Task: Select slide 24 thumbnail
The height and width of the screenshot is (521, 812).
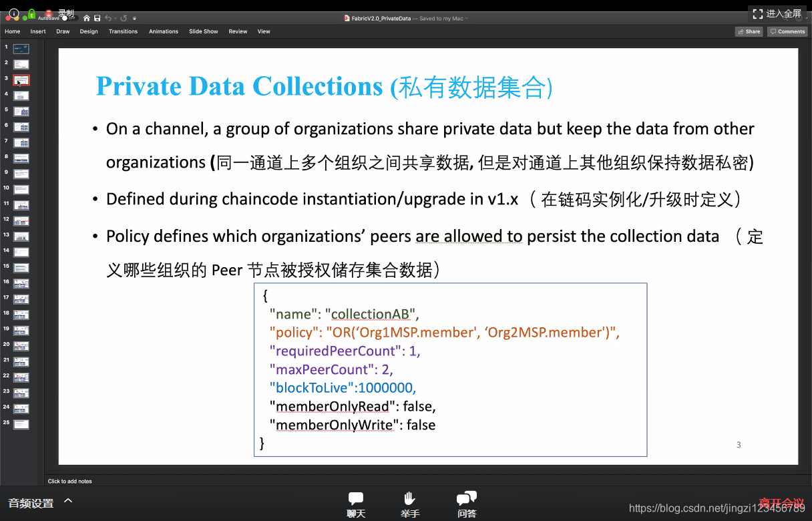Action: point(21,409)
